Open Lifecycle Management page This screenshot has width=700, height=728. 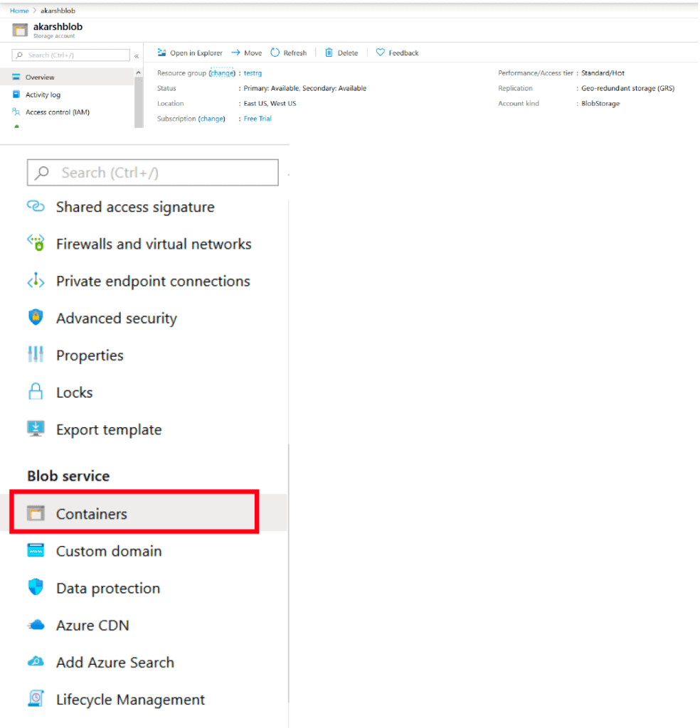(130, 700)
